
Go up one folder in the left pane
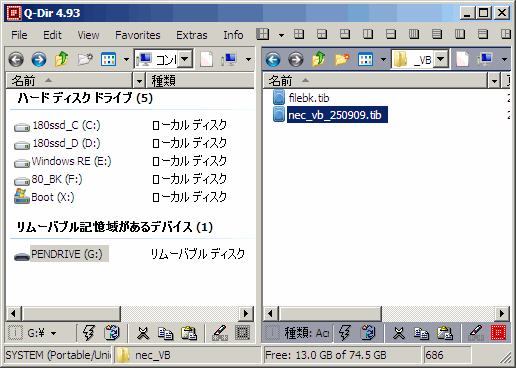pos(62,59)
